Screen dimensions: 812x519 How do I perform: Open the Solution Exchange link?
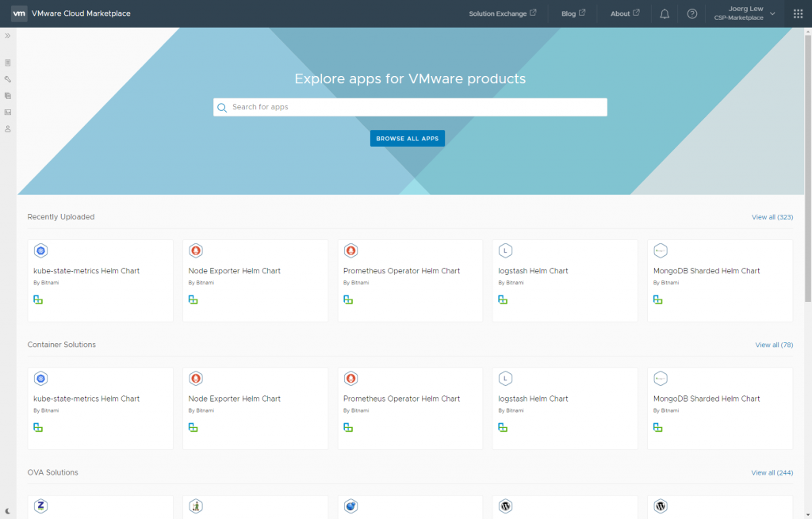click(x=502, y=13)
